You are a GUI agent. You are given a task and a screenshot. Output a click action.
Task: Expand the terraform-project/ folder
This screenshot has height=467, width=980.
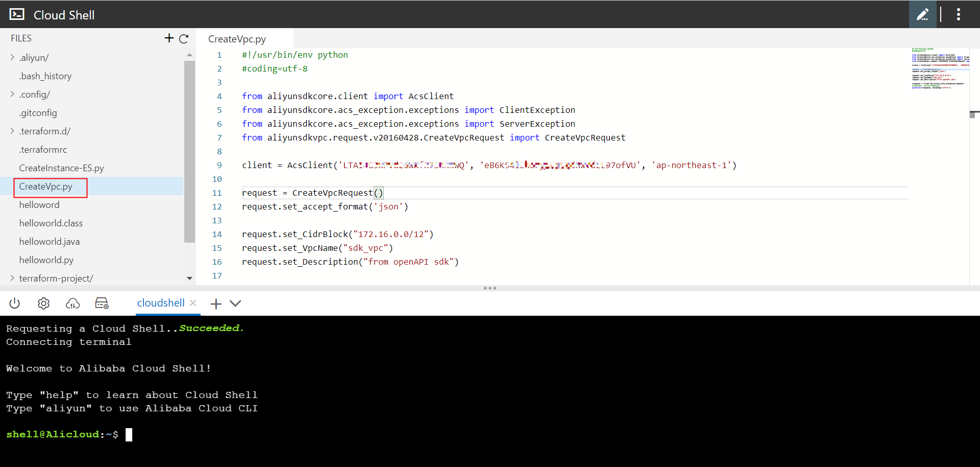click(x=12, y=278)
